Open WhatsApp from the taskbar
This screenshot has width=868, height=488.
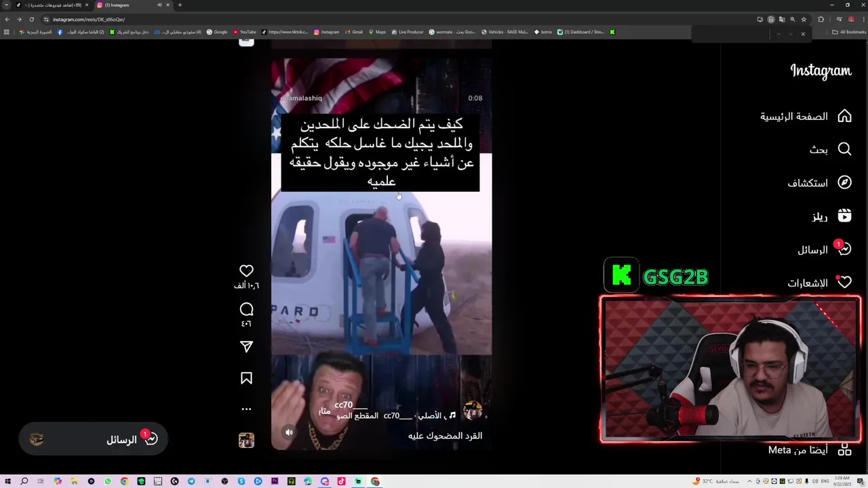108,481
